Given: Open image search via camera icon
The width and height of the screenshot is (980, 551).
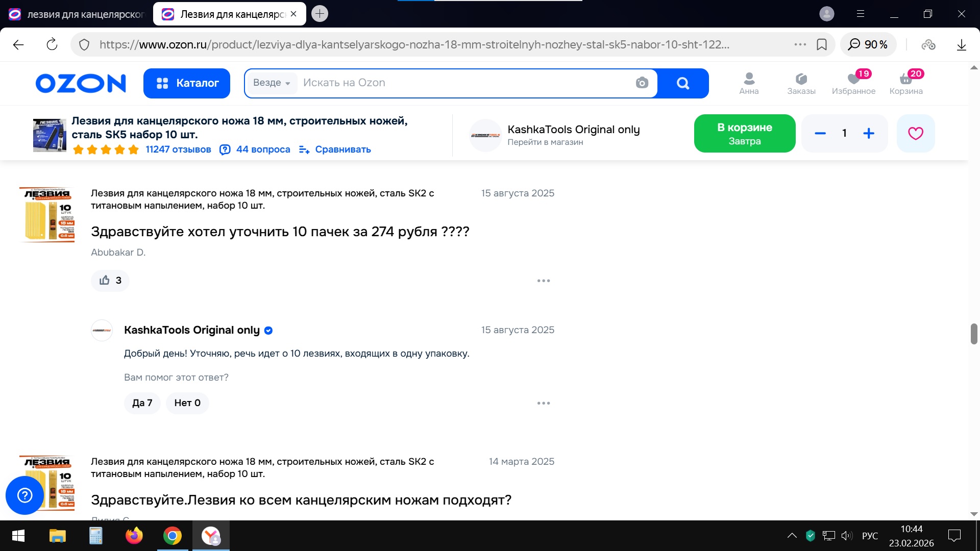Looking at the screenshot, I should pyautogui.click(x=642, y=83).
